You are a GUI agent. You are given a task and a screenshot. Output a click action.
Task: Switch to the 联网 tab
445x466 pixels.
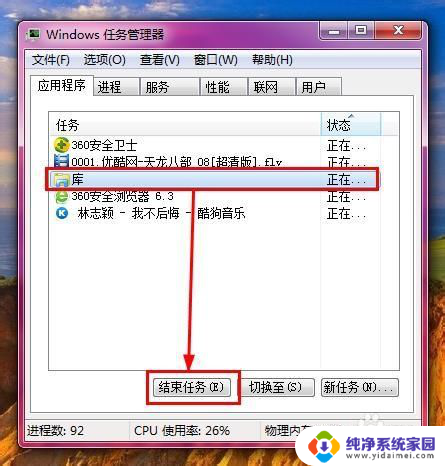pyautogui.click(x=272, y=87)
